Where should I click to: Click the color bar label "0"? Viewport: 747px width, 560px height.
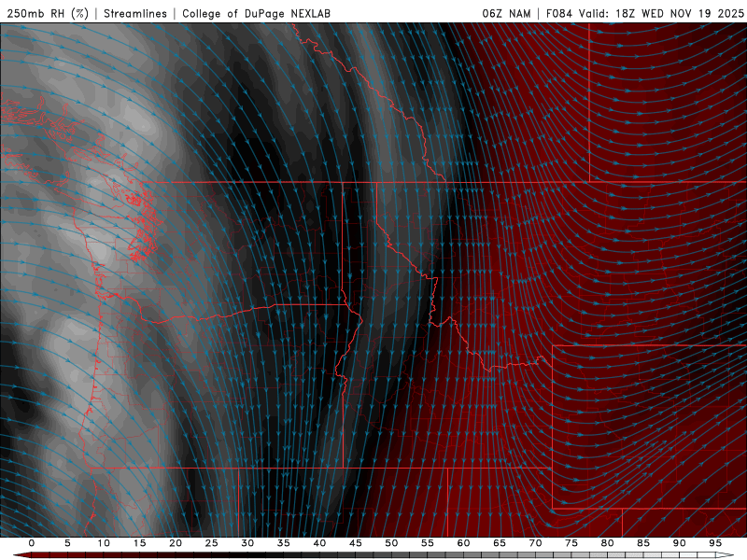pos(32,543)
